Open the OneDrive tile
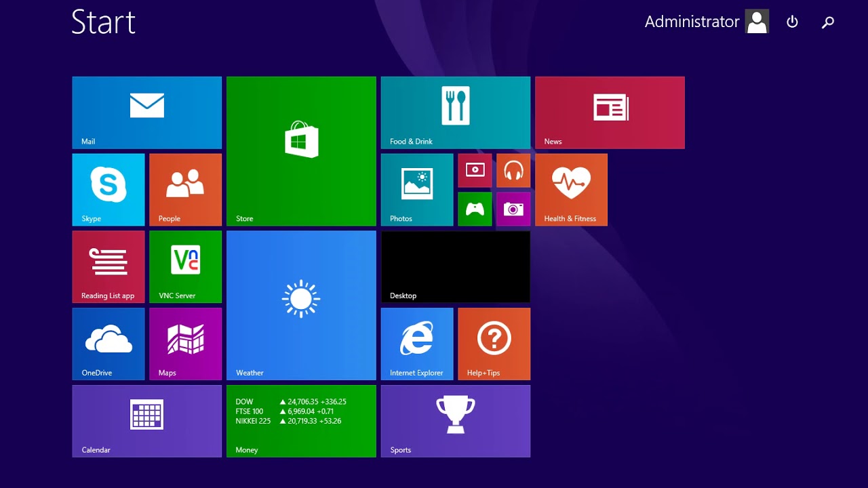 click(x=108, y=344)
